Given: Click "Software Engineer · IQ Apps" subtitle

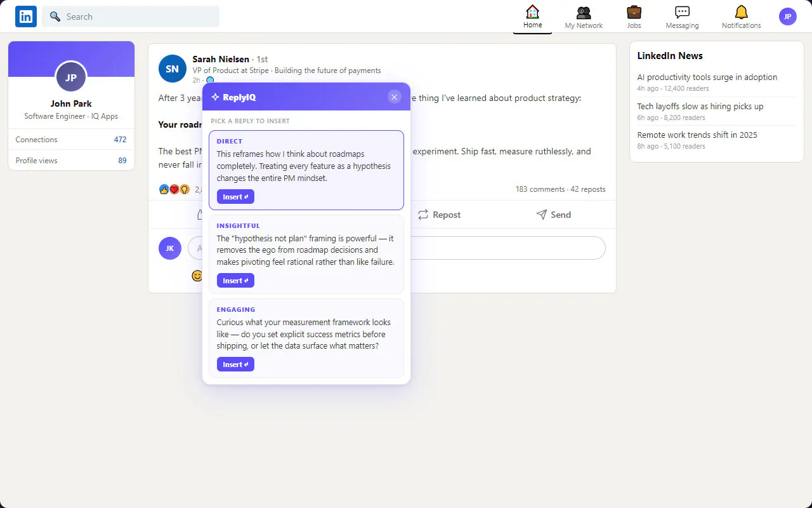Looking at the screenshot, I should 71,116.
